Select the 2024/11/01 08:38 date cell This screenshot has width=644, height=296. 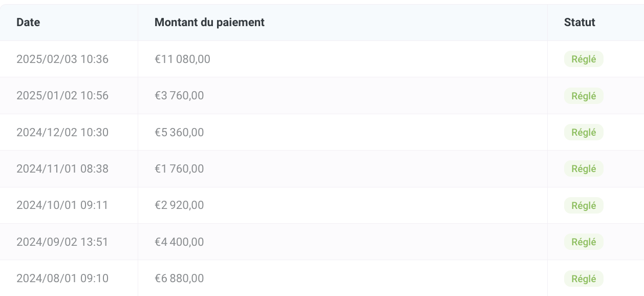[x=62, y=169]
